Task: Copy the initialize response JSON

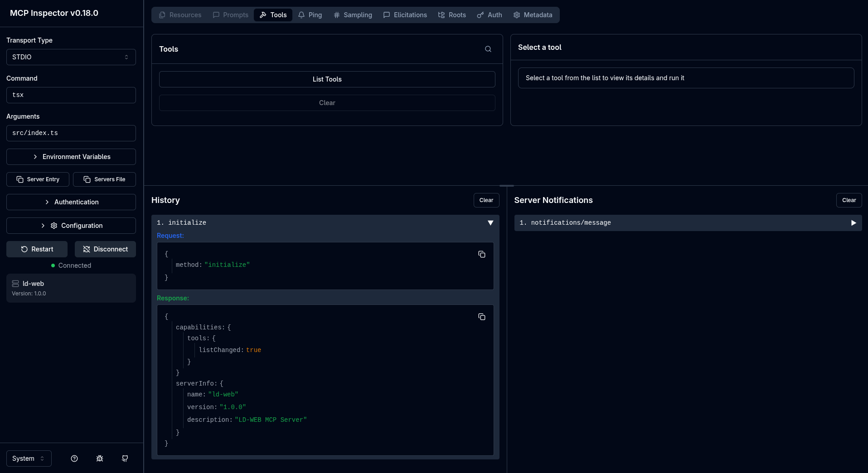Action: coord(481,317)
